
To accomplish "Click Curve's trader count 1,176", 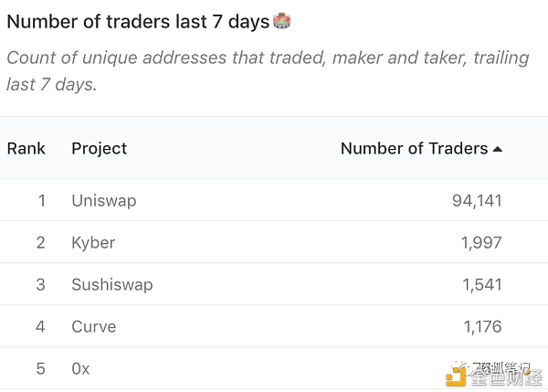I will (482, 326).
